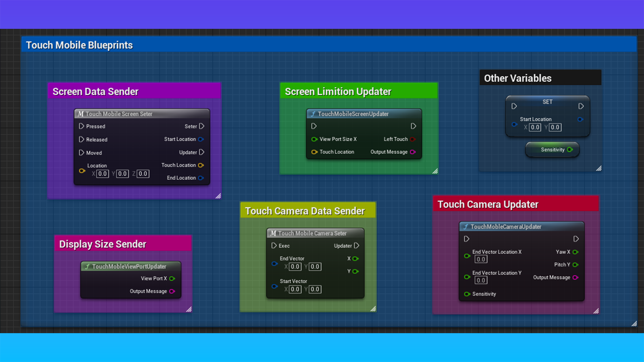Click the Sensitivity input pin on TouchMobleCameraUpdater
Screen dimensions: 644x362
point(467,294)
